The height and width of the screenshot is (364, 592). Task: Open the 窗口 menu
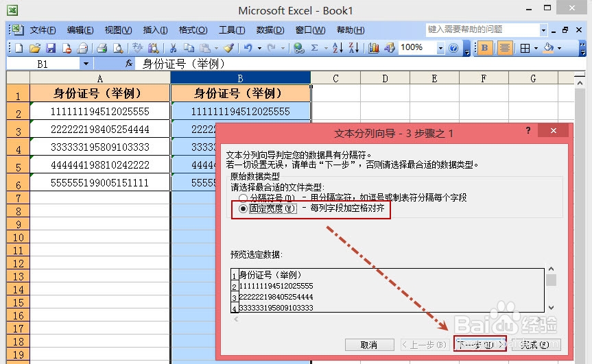click(310, 29)
